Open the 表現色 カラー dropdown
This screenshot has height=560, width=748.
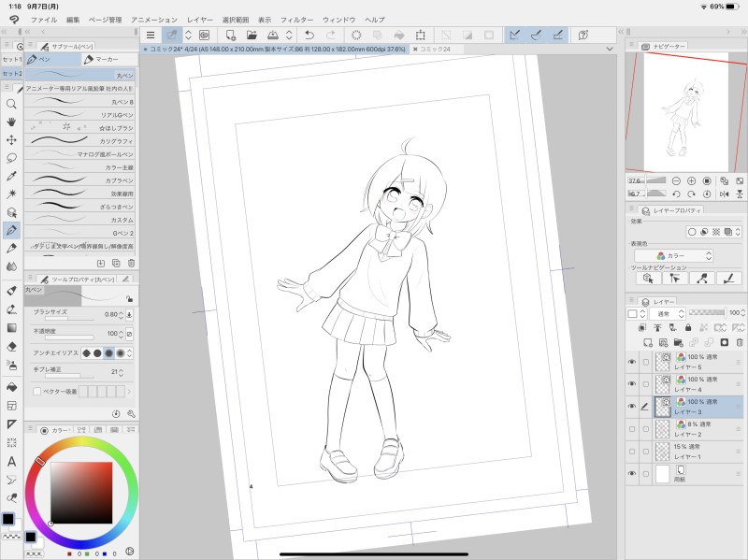coord(673,255)
